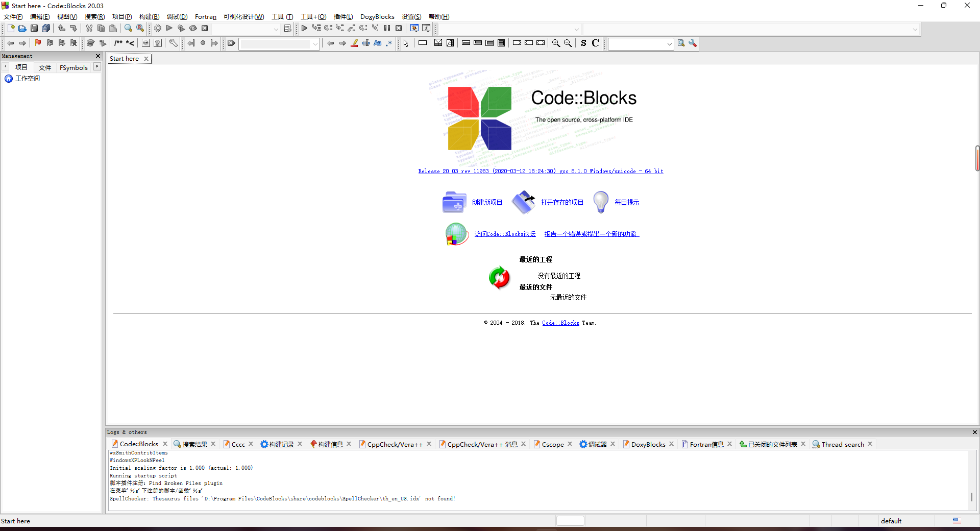Viewport: 980px width, 531px height.
Task: Toggle highlight matches marker icon
Action: [x=354, y=43]
